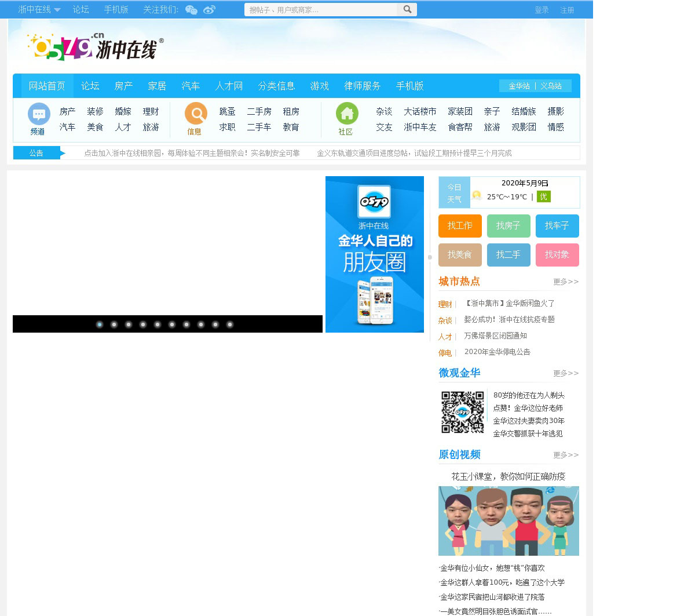The image size is (695, 616).
Task: Open the WeChat follow icon
Action: pos(191,10)
